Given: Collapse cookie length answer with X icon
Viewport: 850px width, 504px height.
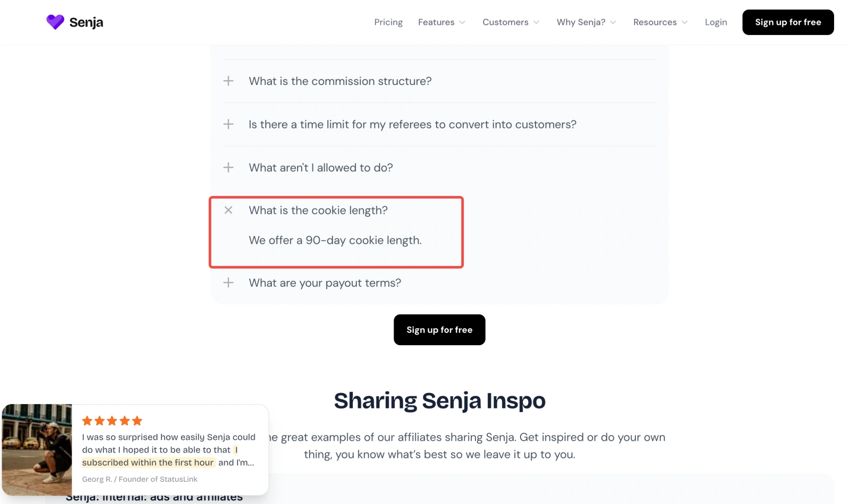Looking at the screenshot, I should point(228,210).
